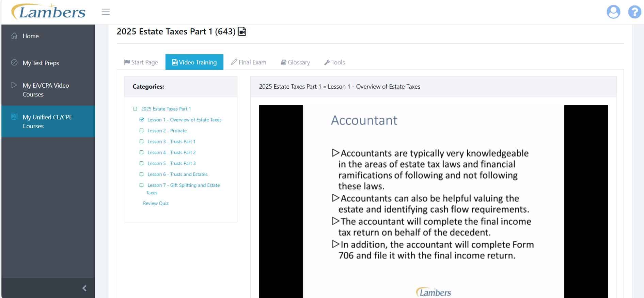Check the Lesson 3 - Trusts Part 1 checkbox

point(142,141)
